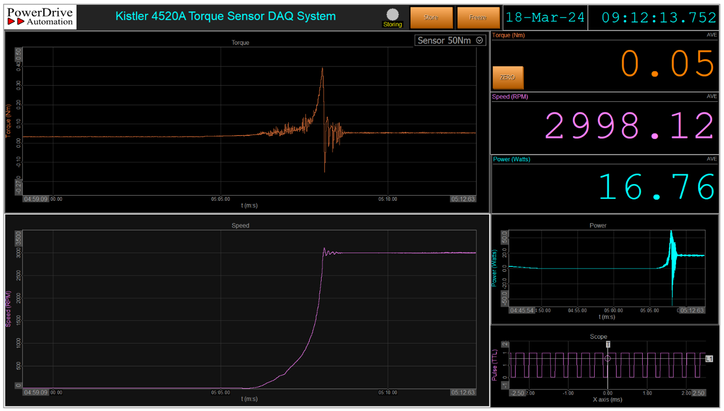Edit Scope Y-axis maximum 2

click(505, 345)
